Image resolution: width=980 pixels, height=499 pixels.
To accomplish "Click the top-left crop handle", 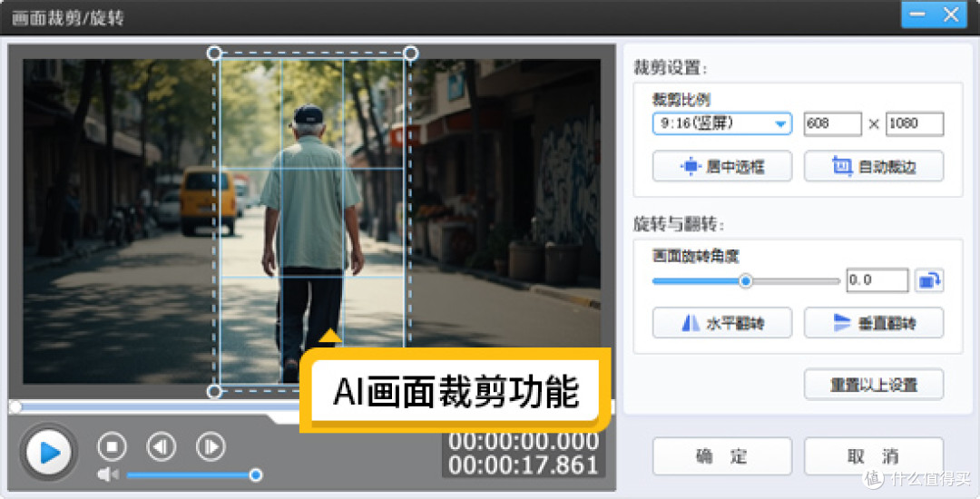I will (x=214, y=54).
